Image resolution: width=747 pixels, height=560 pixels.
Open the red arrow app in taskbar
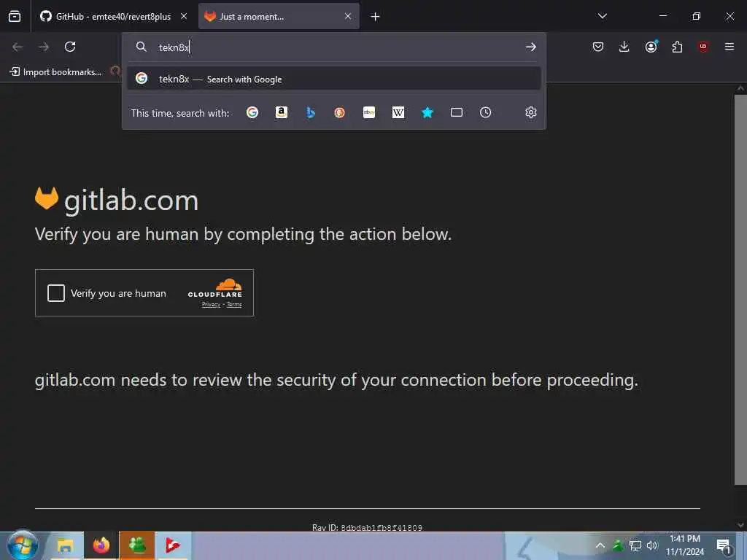[x=173, y=545]
